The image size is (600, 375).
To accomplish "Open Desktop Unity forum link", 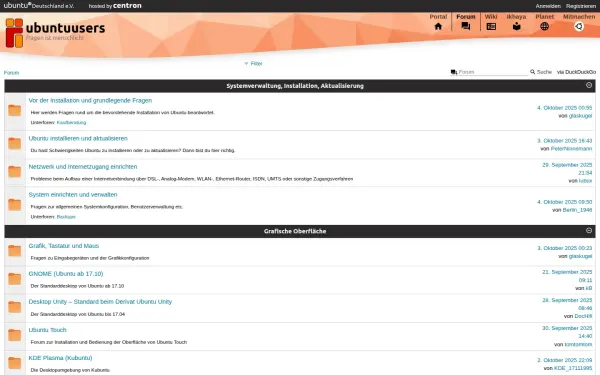I will tap(100, 302).
